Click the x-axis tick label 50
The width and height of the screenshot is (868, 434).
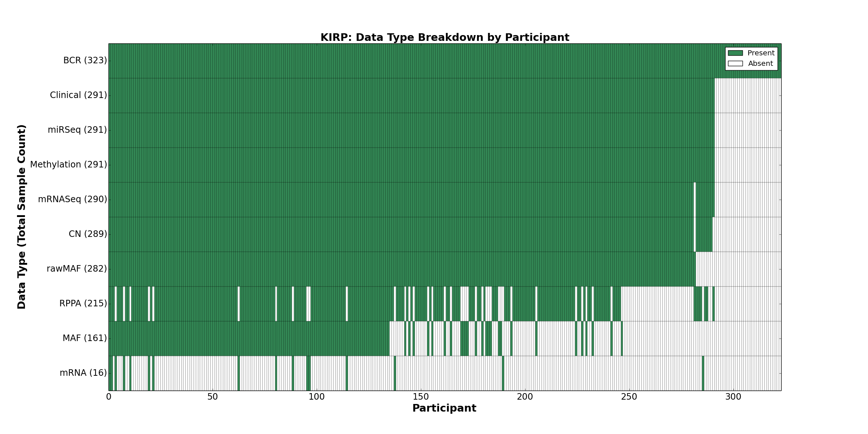coord(213,397)
